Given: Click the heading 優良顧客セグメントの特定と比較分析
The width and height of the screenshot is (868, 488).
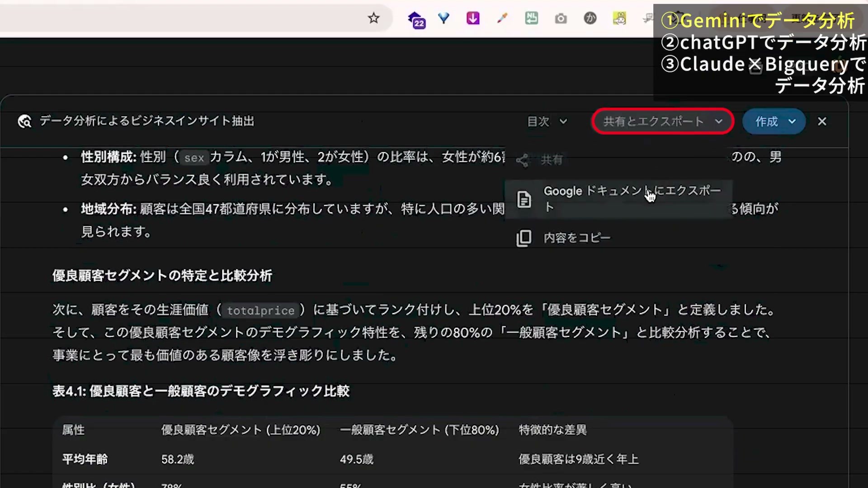Looking at the screenshot, I should coord(162,276).
